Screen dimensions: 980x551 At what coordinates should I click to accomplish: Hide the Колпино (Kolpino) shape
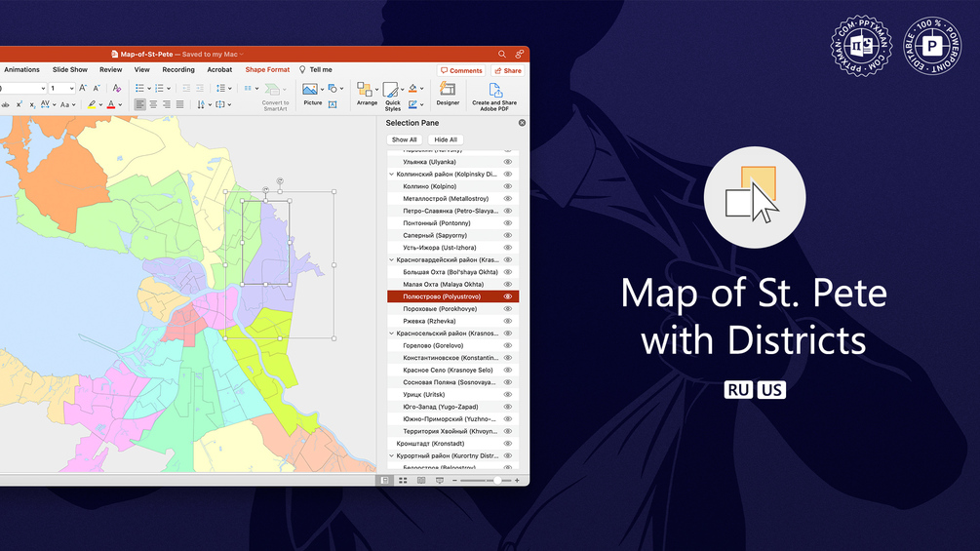[507, 186]
